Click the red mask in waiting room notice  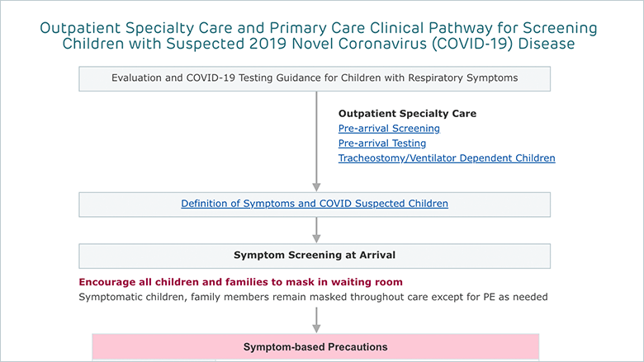241,282
